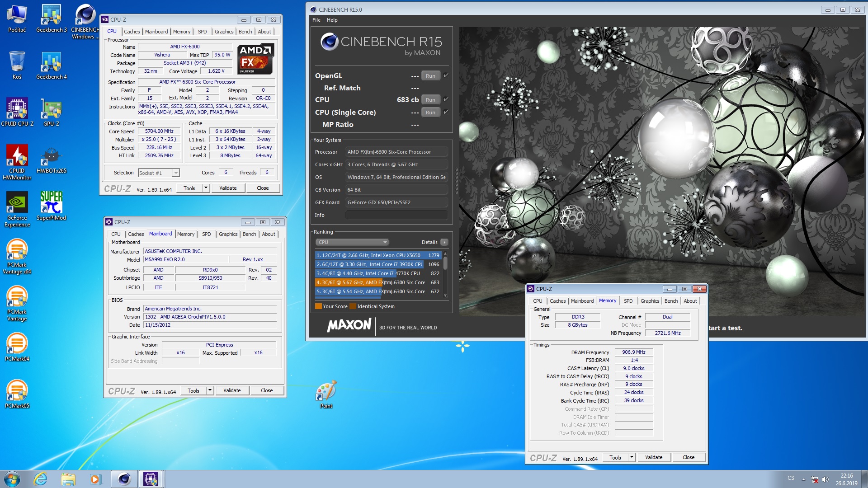Open SuperPiMod desktop shortcut
The height and width of the screenshot is (488, 868).
click(51, 206)
